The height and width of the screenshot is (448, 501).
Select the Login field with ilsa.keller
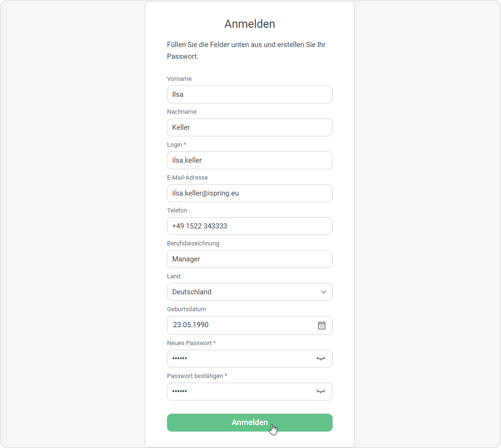(249, 160)
